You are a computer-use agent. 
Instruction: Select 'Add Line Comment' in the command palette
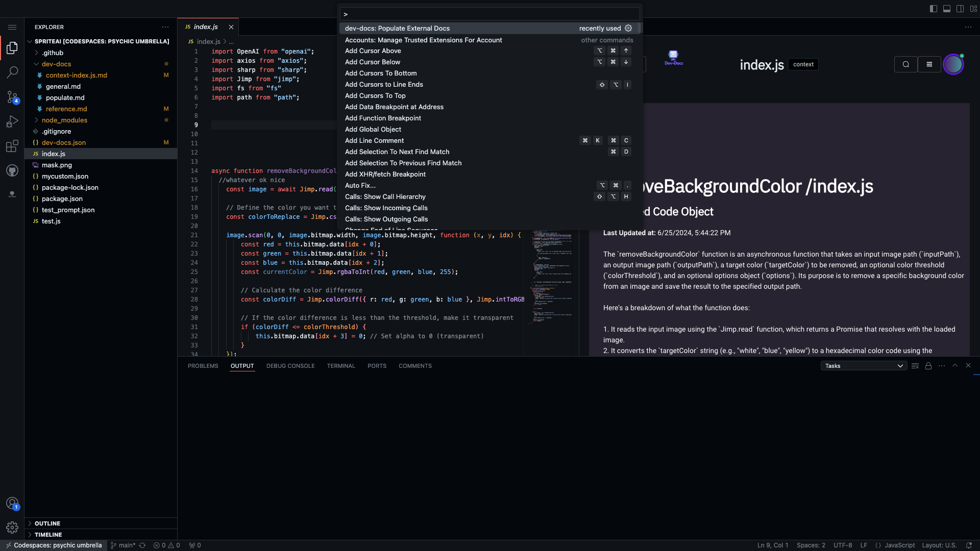374,140
